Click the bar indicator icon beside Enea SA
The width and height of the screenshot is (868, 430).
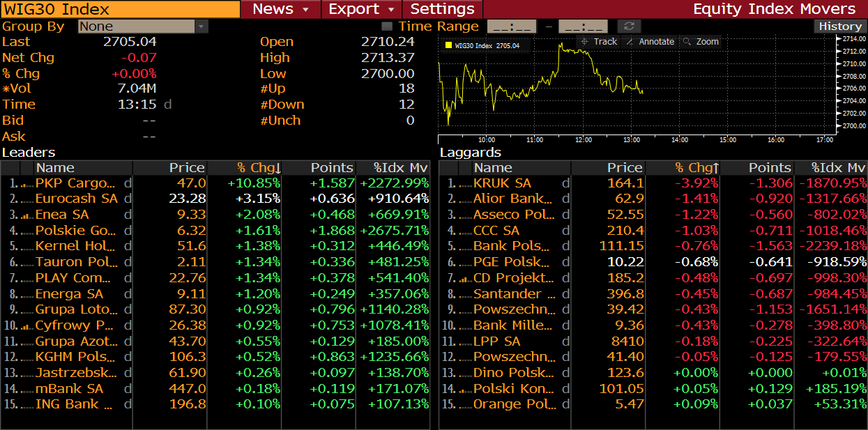pos(27,215)
